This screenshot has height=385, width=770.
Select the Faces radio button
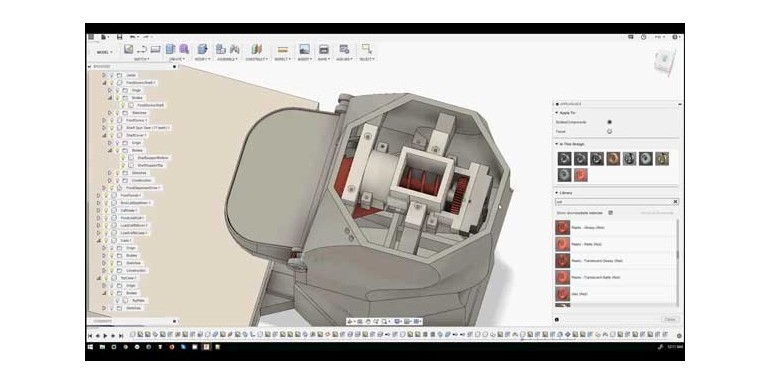click(x=609, y=131)
